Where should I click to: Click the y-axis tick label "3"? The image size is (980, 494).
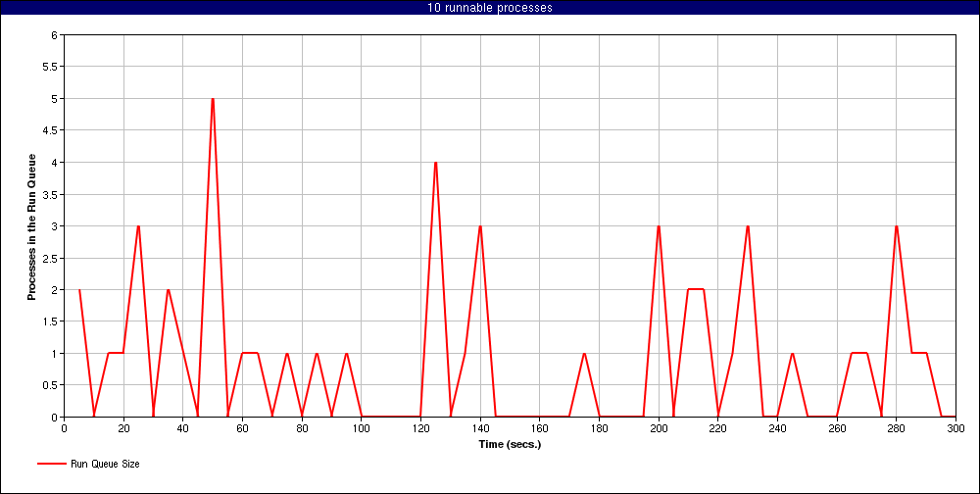[x=55, y=225]
